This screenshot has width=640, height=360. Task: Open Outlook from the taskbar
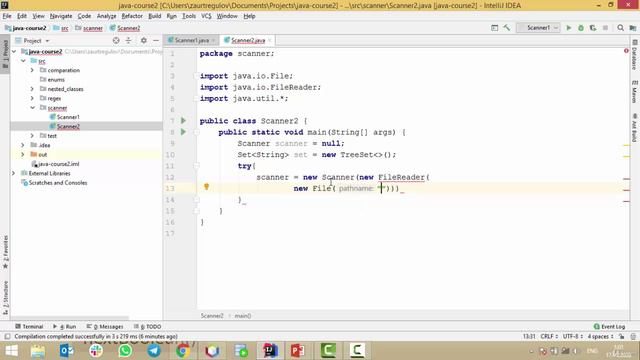[x=67, y=351]
